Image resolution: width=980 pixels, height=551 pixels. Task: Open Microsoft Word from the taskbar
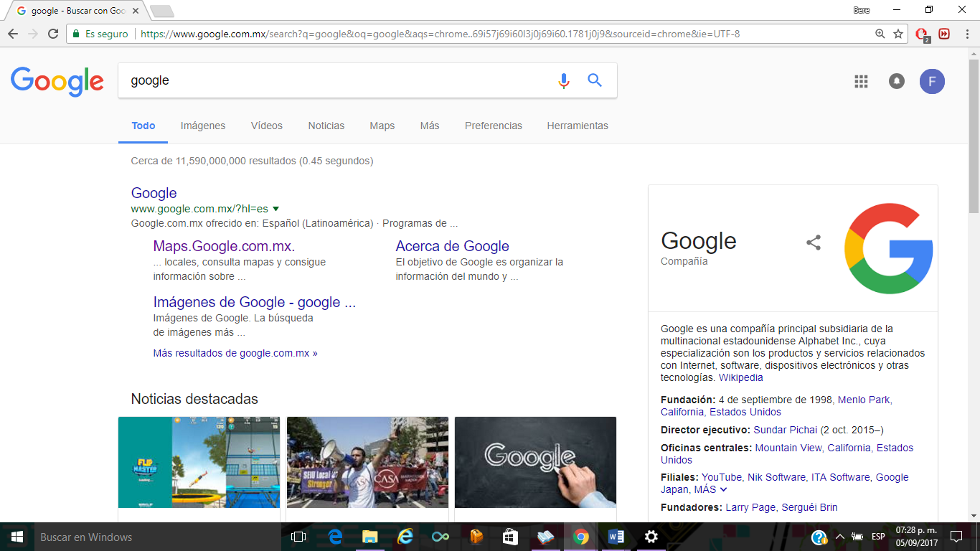pos(617,537)
